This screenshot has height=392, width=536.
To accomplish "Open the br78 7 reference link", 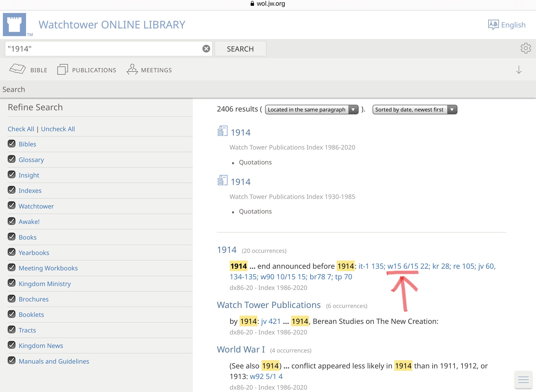I will click(x=320, y=277).
